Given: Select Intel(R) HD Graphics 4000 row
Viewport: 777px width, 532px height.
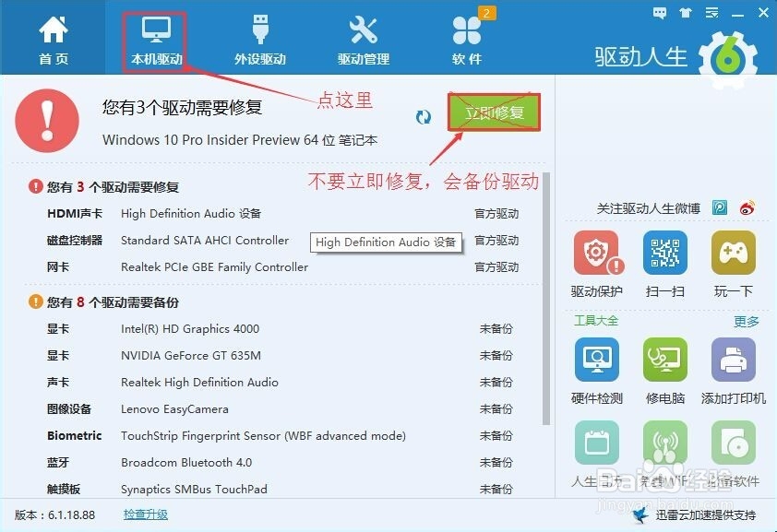Looking at the screenshot, I should point(280,329).
